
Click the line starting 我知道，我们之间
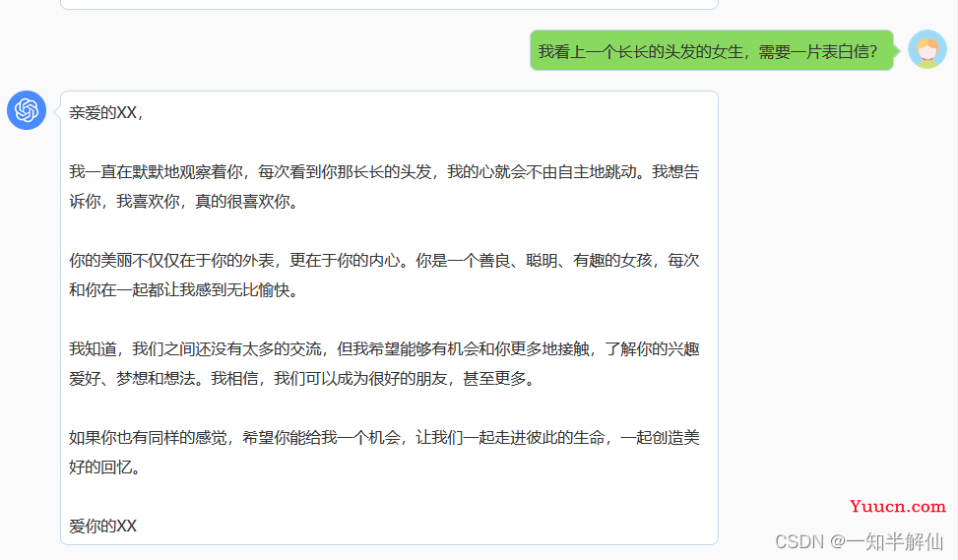[384, 348]
